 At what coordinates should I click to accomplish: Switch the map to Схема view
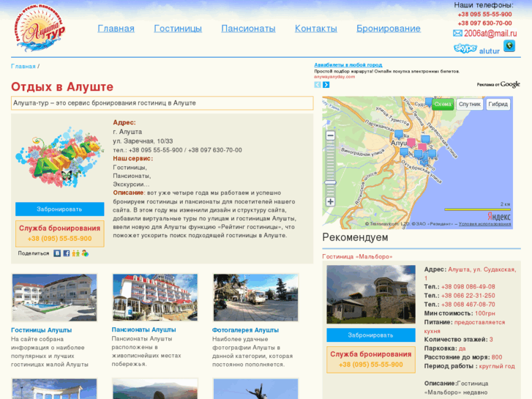click(443, 104)
